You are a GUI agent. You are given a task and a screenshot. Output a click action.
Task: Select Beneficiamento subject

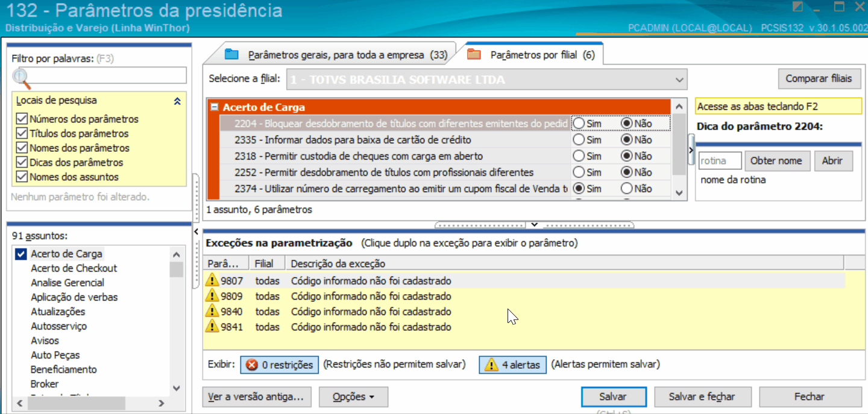point(63,369)
